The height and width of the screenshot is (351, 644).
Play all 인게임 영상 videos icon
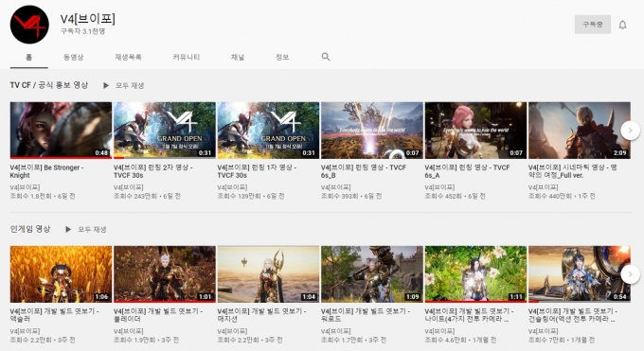(x=68, y=229)
